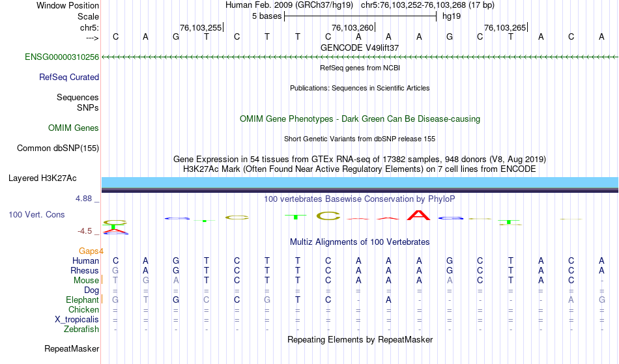Screen dimensions: 619x364
Task: Click the Window Position label
Action: (68, 5)
